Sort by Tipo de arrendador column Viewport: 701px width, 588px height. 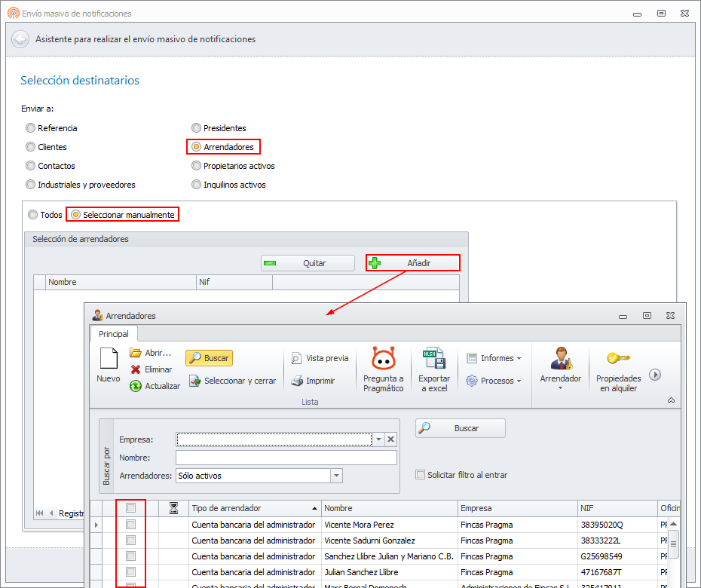(x=255, y=508)
